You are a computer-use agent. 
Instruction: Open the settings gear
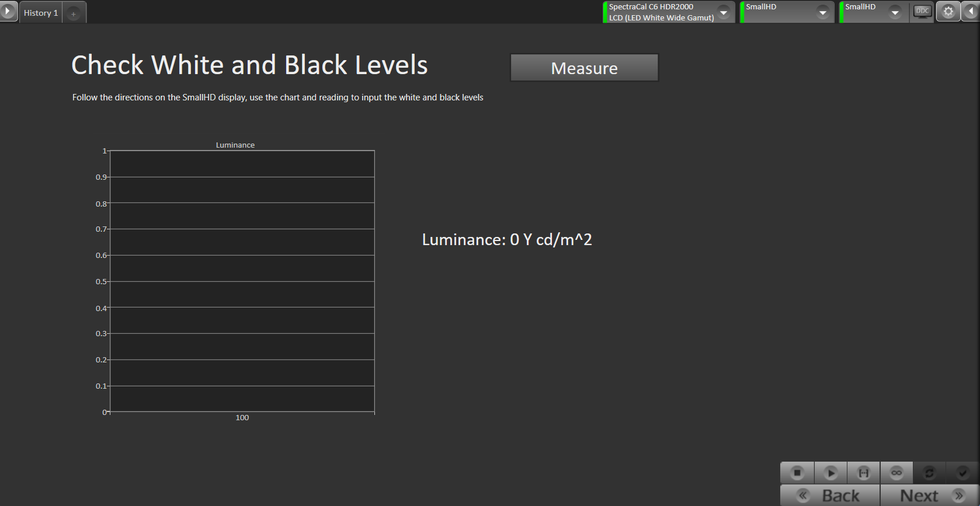[948, 12]
